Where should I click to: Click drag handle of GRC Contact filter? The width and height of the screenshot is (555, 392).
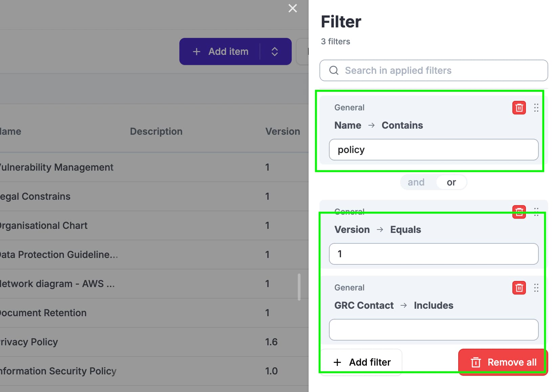[x=536, y=288]
